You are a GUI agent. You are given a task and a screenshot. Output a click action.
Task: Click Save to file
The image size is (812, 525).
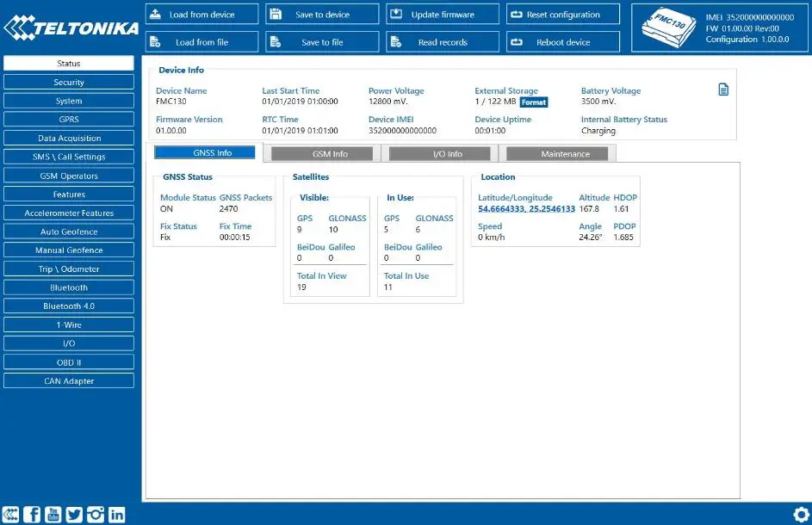click(321, 41)
